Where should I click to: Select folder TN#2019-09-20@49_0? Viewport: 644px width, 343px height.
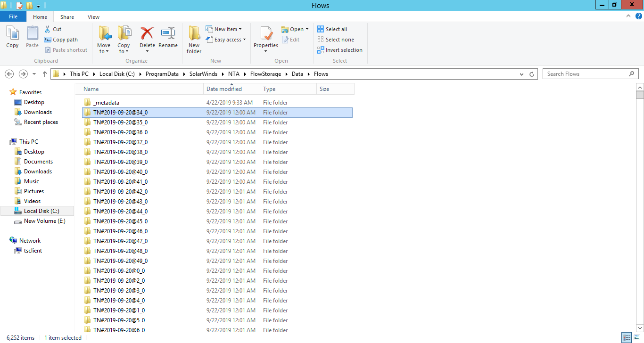tap(217, 261)
